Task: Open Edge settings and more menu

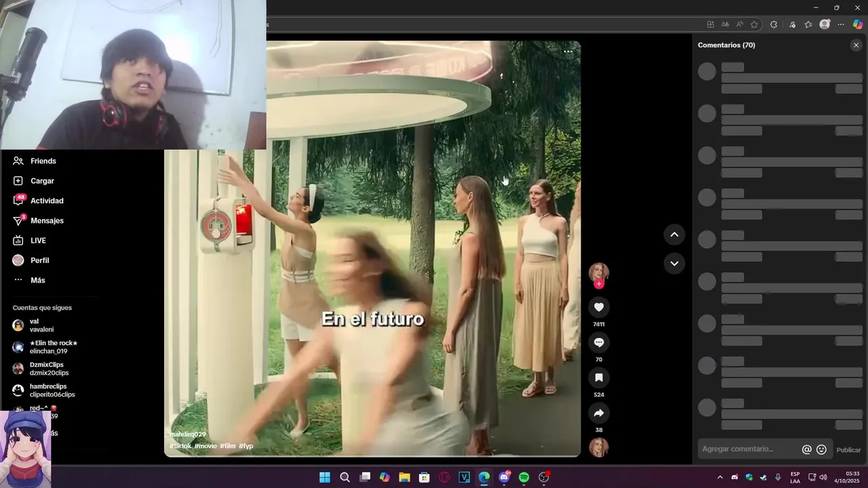Action: (x=841, y=24)
